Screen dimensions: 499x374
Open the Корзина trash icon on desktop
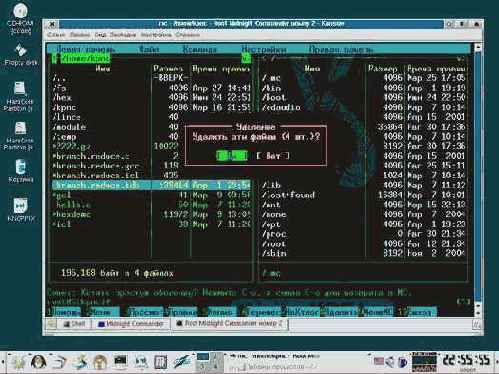tap(21, 172)
